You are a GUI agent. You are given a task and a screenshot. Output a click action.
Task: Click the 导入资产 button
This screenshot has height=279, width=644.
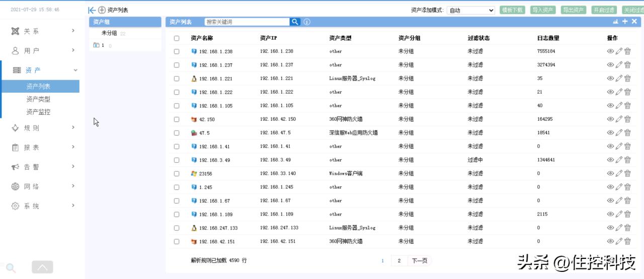point(543,10)
